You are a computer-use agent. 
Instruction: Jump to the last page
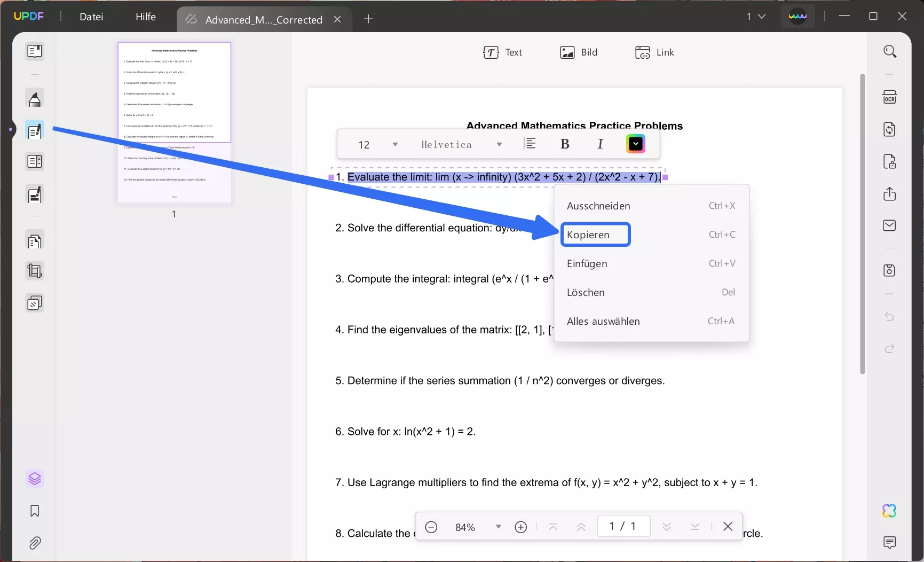[695, 527]
